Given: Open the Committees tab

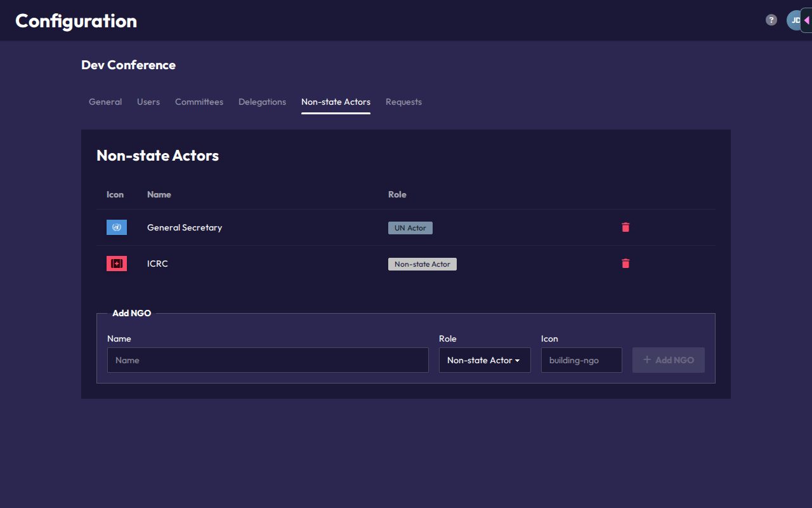Looking at the screenshot, I should click(199, 102).
